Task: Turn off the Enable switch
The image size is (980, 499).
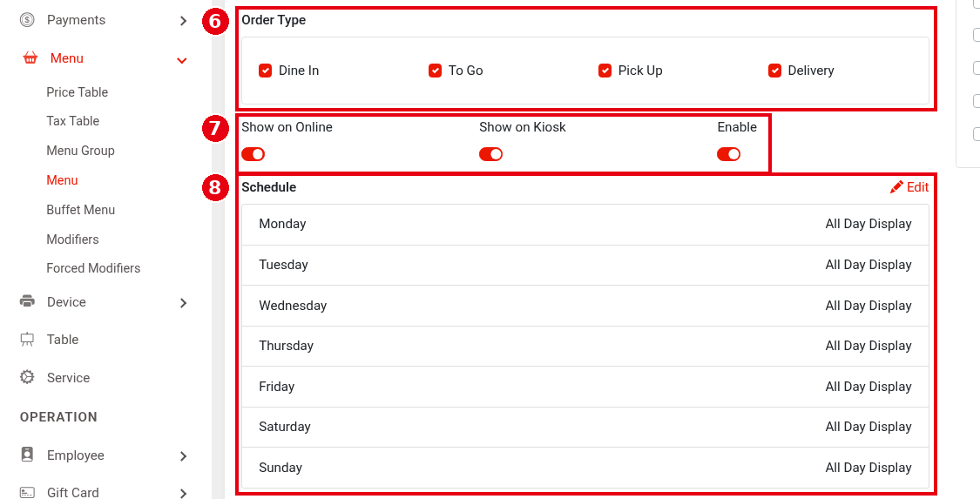Action: 729,154
